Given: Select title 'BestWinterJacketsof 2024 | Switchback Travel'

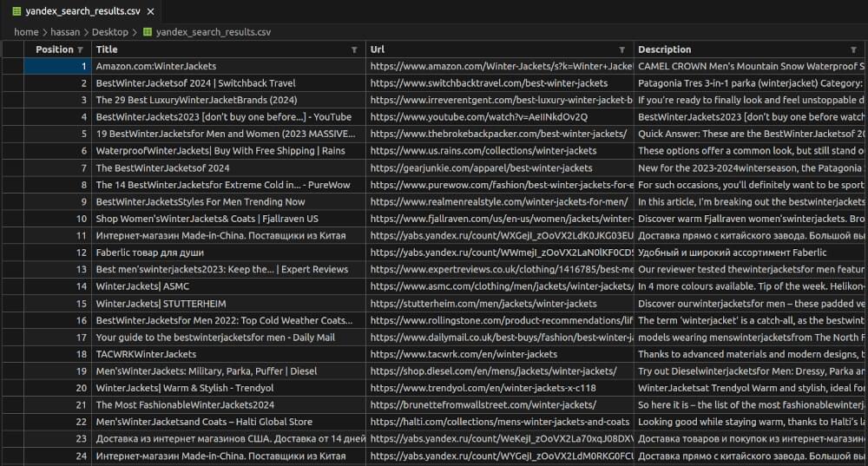Looking at the screenshot, I should [228, 83].
